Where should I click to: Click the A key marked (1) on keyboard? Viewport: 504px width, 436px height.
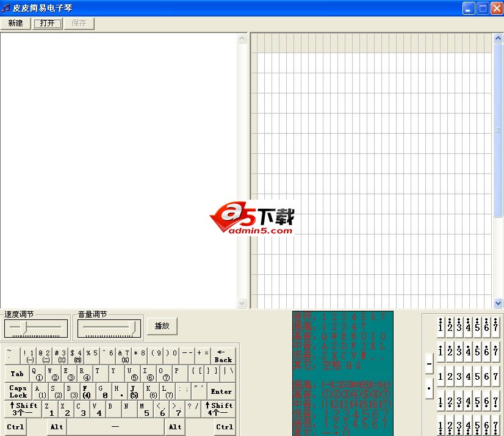[x=40, y=391]
